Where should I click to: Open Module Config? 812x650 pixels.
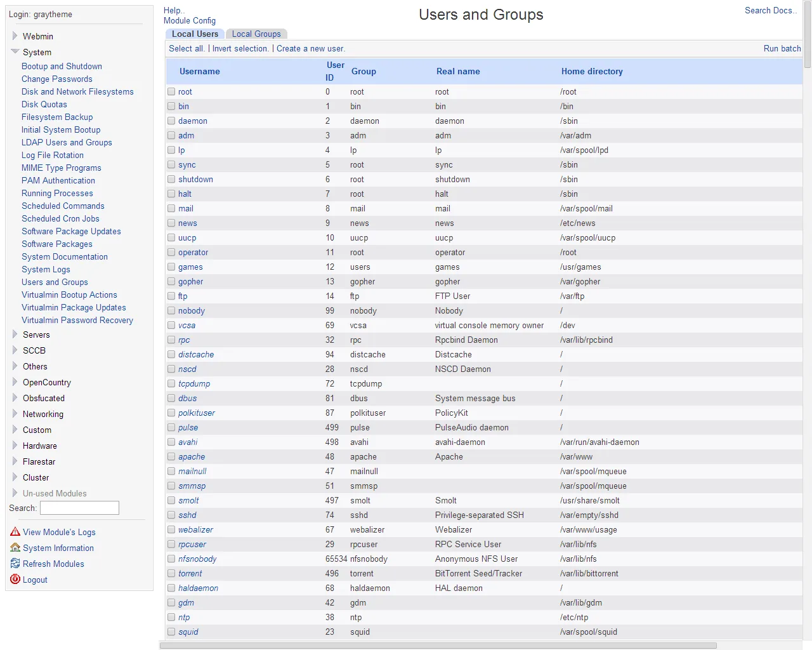(x=189, y=20)
